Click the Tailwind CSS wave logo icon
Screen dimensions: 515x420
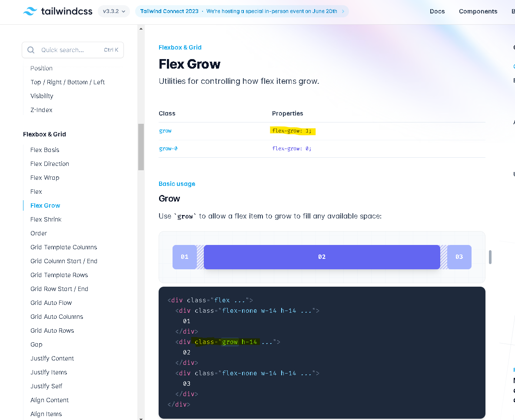click(30, 11)
